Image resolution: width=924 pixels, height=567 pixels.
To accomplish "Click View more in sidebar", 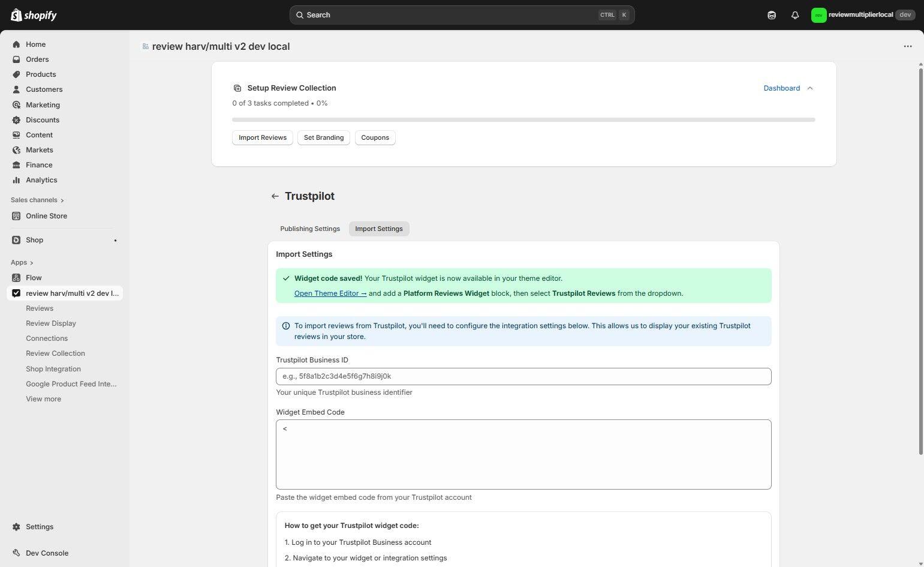I will pyautogui.click(x=43, y=399).
